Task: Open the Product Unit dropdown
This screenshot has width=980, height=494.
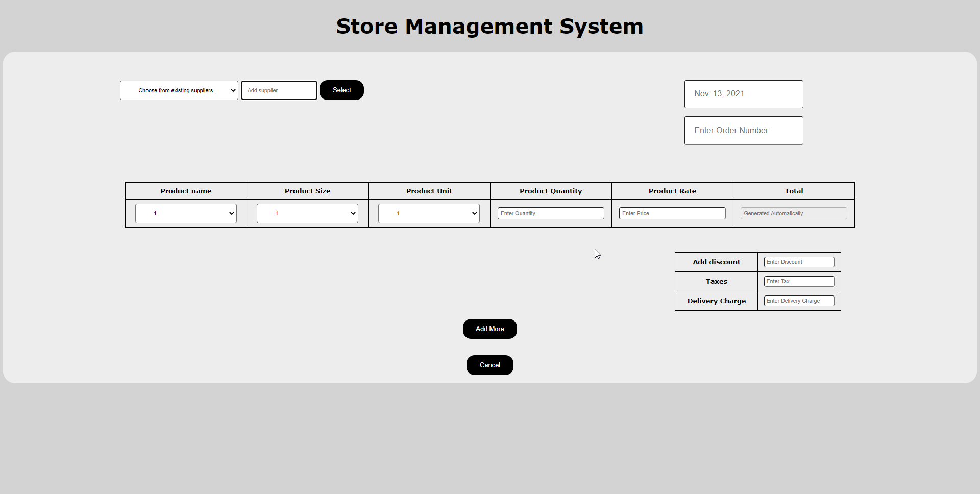Action: [x=429, y=213]
